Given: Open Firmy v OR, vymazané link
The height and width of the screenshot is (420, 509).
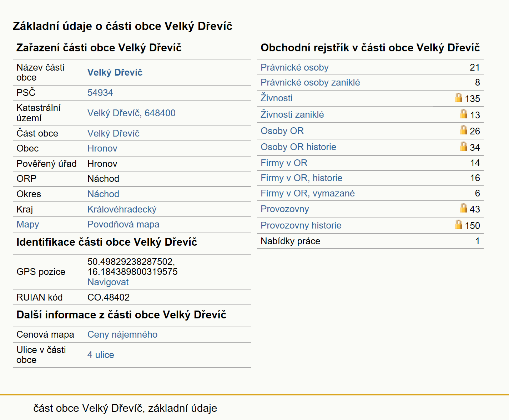Looking at the screenshot, I should click(x=308, y=193).
